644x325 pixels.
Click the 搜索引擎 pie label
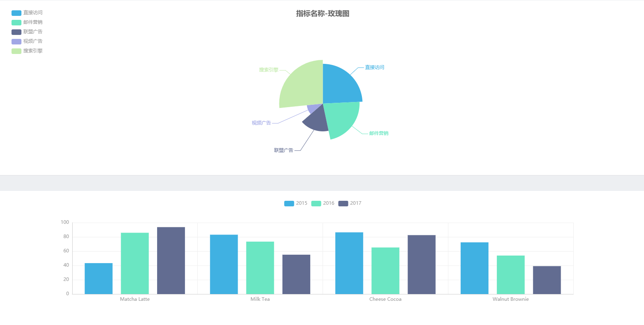pyautogui.click(x=269, y=70)
